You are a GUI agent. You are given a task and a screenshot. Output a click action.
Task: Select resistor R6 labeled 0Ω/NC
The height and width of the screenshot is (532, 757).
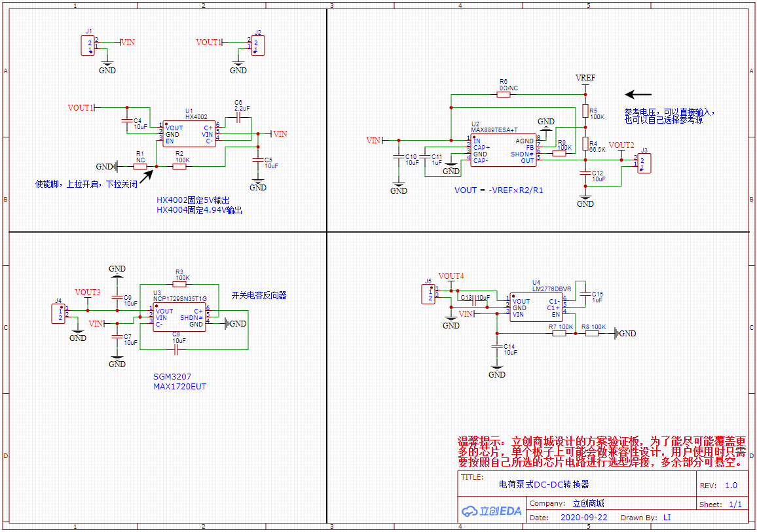point(503,94)
